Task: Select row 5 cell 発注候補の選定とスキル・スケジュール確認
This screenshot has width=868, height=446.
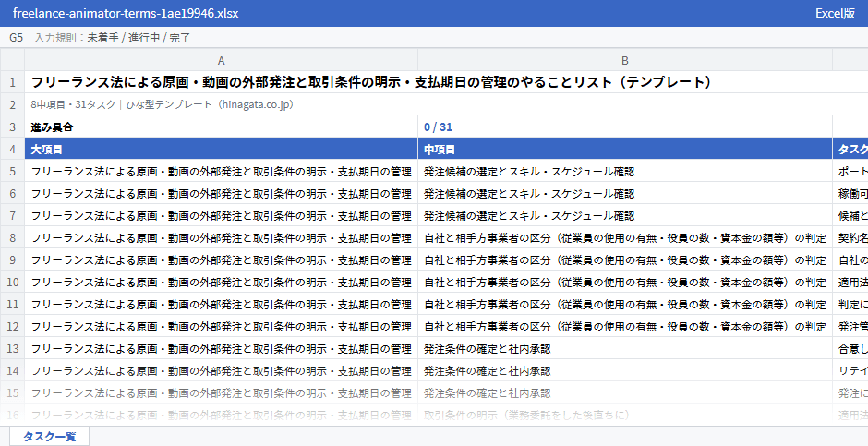Action: coord(625,171)
